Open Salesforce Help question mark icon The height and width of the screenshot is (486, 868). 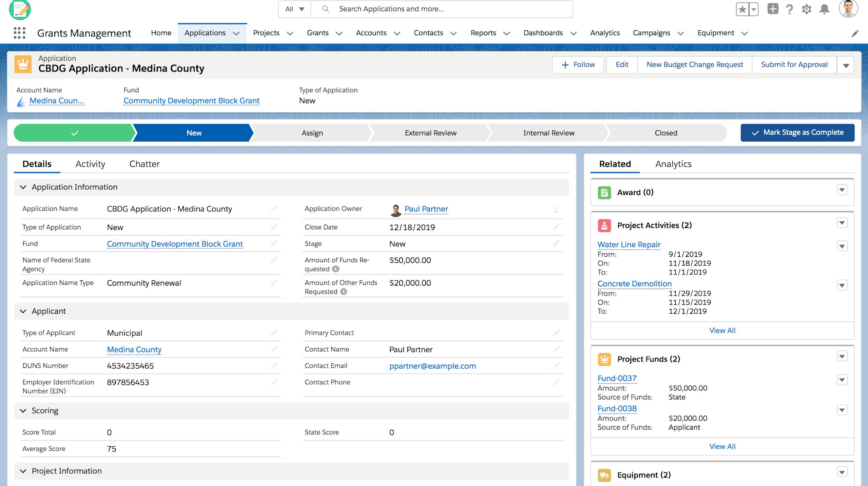(x=789, y=9)
